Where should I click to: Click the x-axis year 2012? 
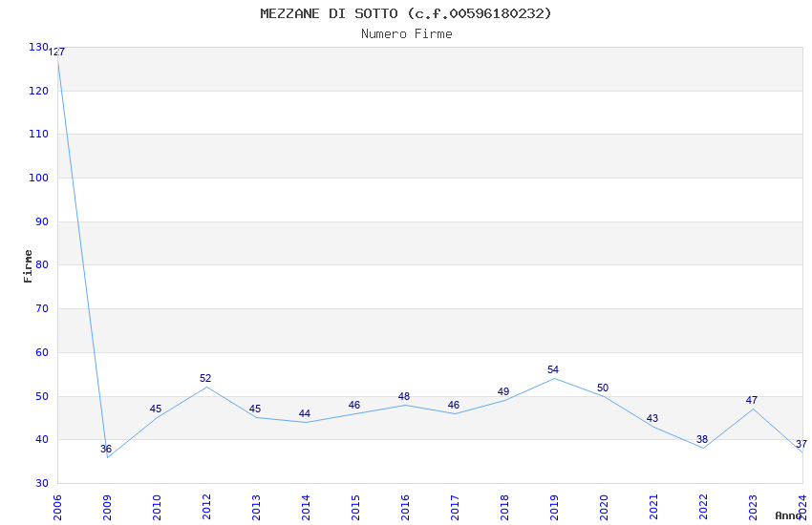[206, 508]
